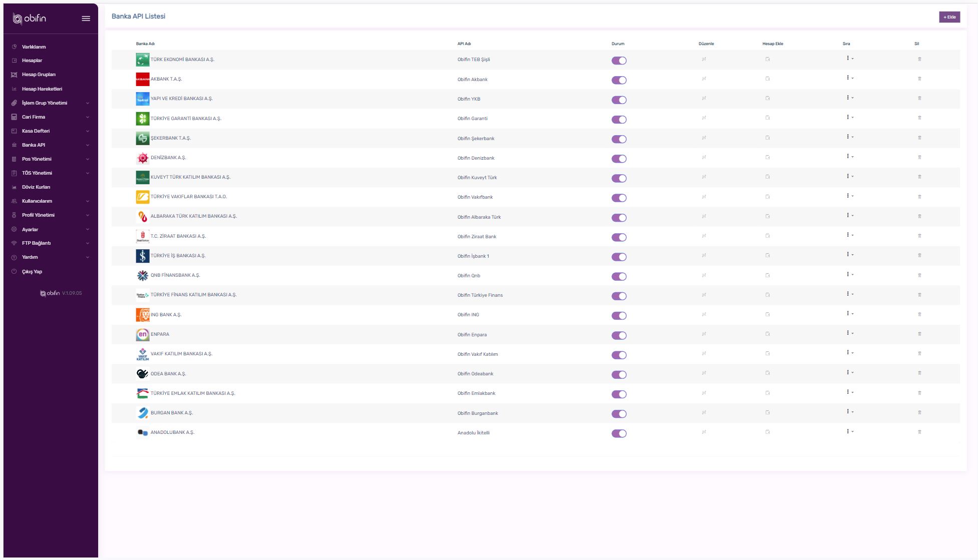Open order dropdown for Yapı ve Kredi

click(x=850, y=98)
